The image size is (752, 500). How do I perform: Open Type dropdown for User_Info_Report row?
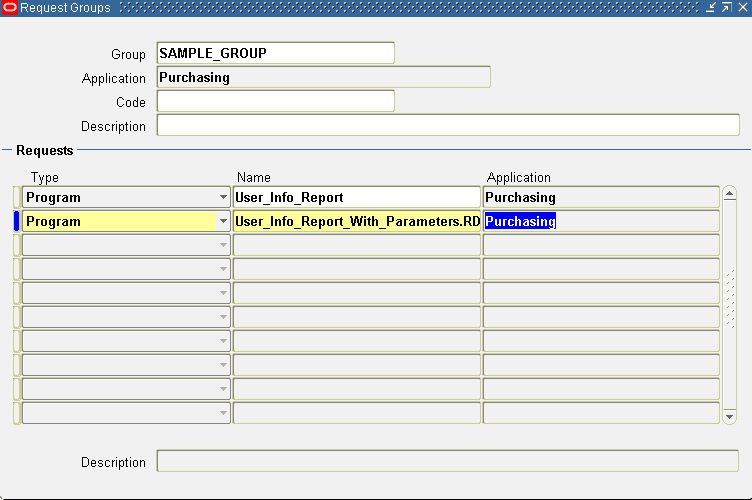point(223,197)
